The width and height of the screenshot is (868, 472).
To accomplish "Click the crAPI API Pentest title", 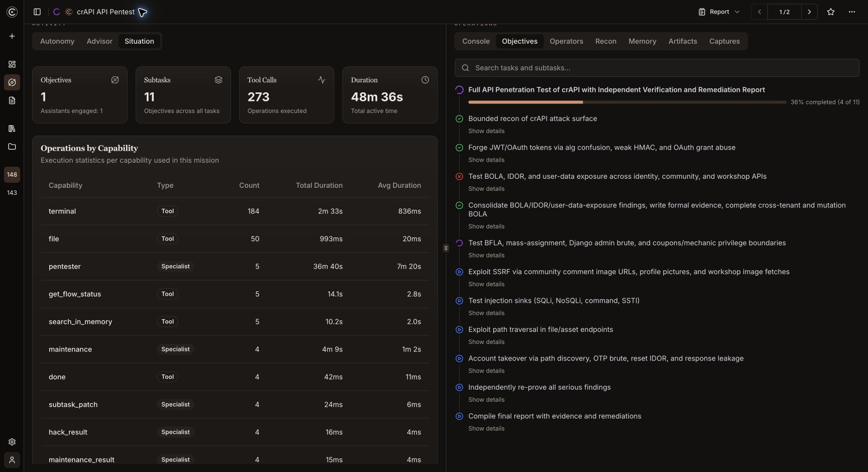I will point(105,12).
